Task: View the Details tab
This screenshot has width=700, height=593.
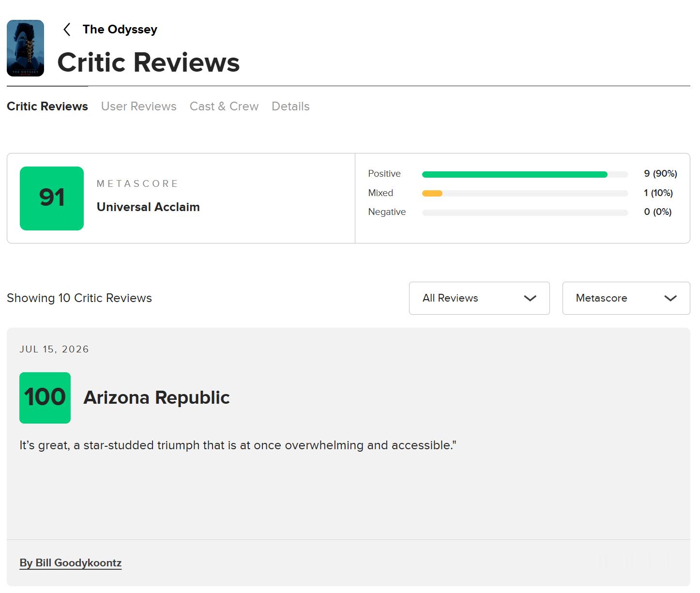Action: [290, 106]
